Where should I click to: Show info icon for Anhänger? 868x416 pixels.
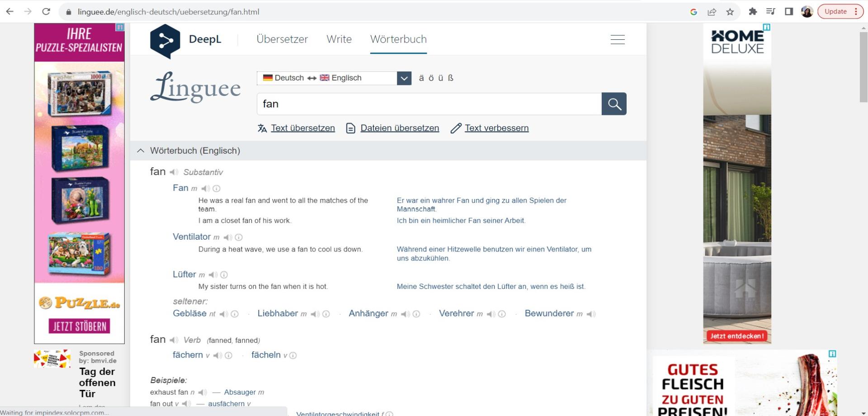pos(416,314)
